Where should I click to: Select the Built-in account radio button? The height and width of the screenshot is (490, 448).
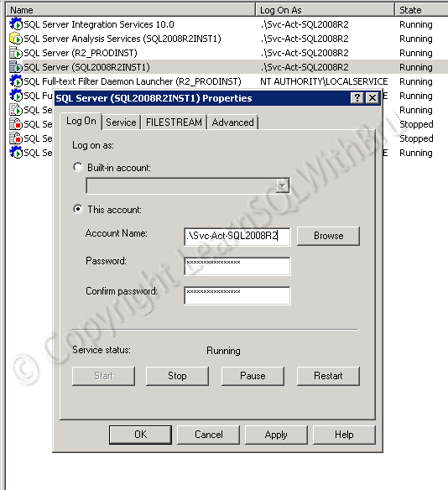tap(78, 167)
